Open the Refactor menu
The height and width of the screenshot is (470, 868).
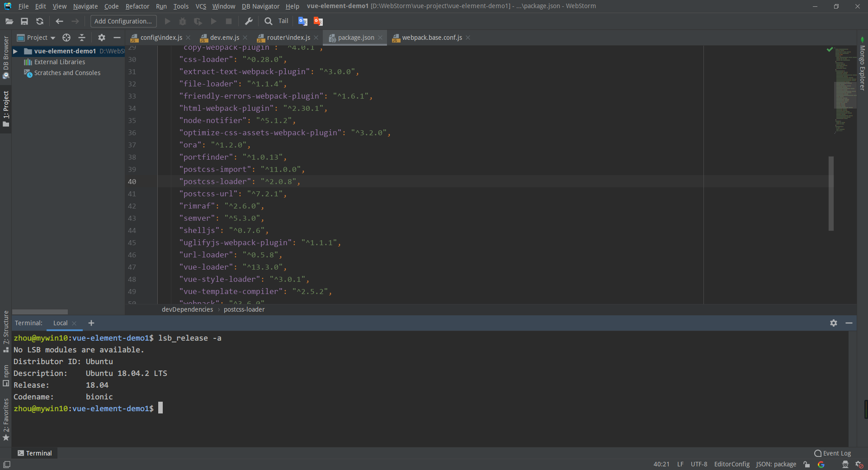coord(137,6)
